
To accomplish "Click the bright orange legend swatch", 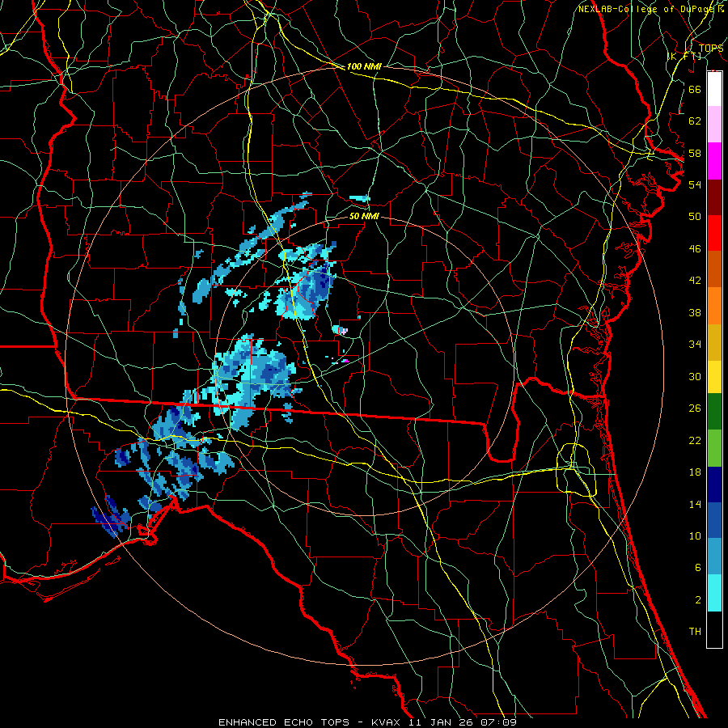I will coord(714,305).
